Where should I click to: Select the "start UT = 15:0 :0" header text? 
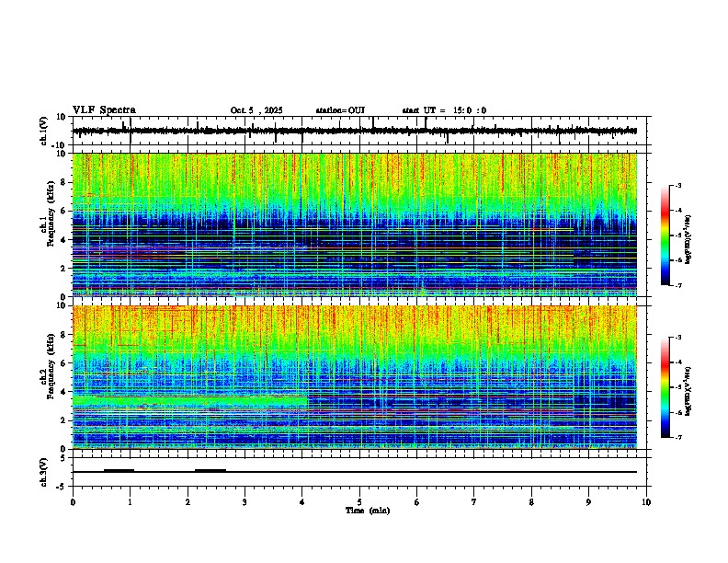coord(444,110)
